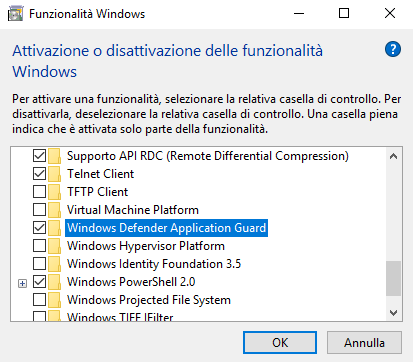Click the scrollbar up arrow in feature list

pos(394,156)
